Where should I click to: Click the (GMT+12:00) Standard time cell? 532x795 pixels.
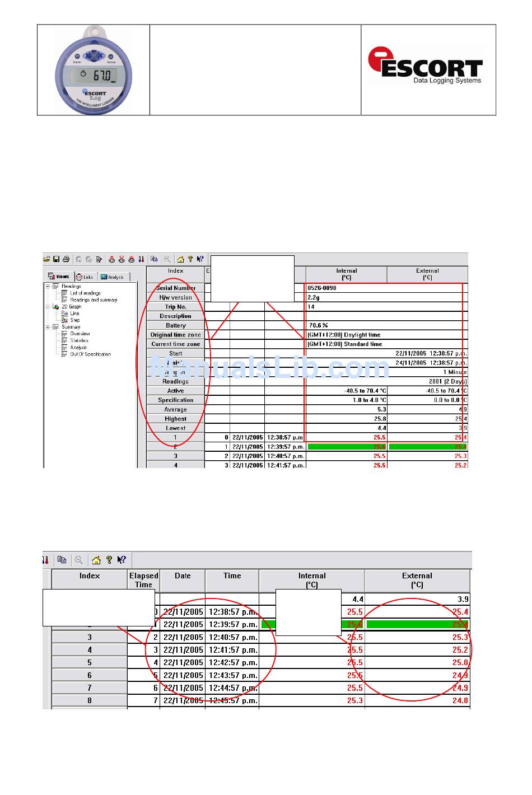tap(386, 344)
